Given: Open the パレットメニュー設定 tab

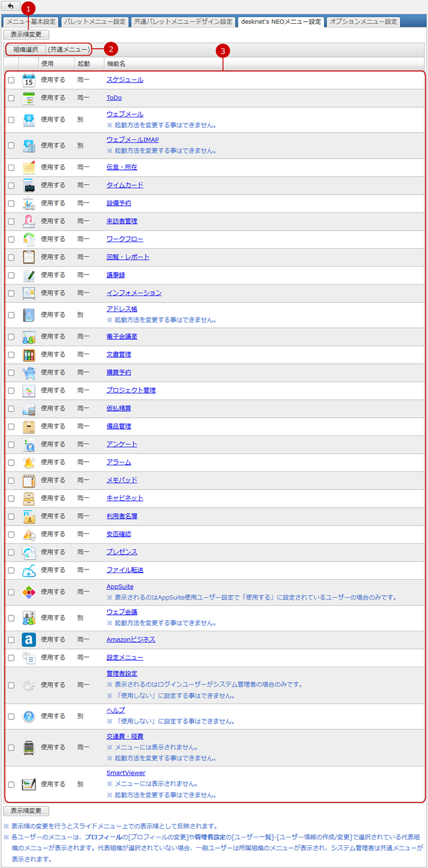Looking at the screenshot, I should click(95, 21).
